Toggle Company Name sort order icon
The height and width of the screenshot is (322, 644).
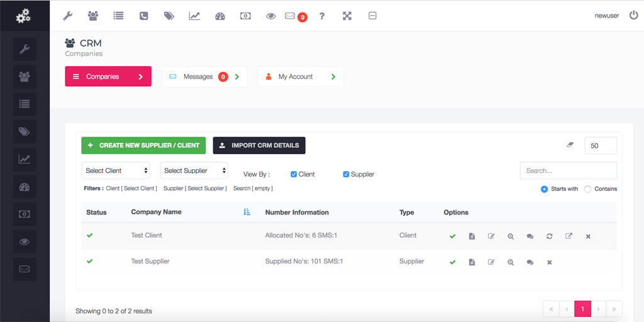pos(247,213)
